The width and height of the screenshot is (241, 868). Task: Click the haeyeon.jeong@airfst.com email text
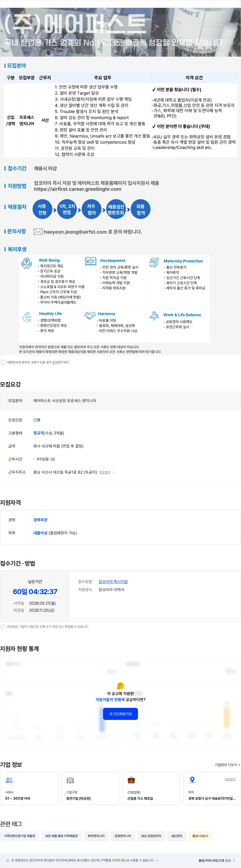pyautogui.click(x=75, y=232)
